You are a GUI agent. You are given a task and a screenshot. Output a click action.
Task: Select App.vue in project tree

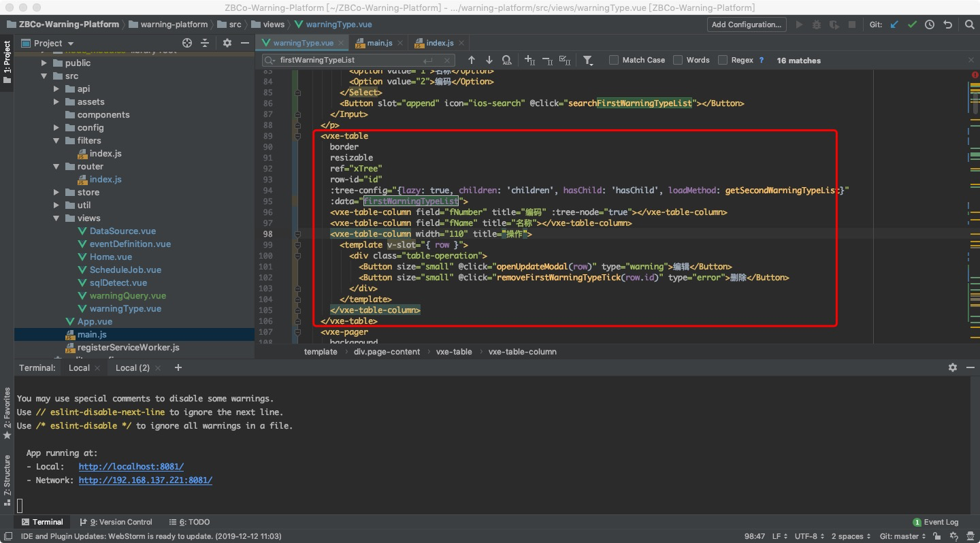[95, 321]
